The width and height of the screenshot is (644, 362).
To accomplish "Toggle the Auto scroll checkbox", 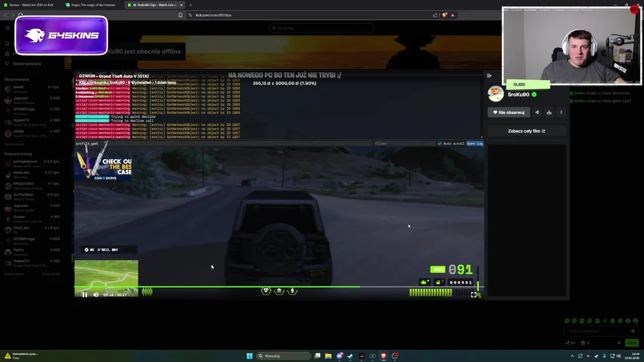I will 440,144.
